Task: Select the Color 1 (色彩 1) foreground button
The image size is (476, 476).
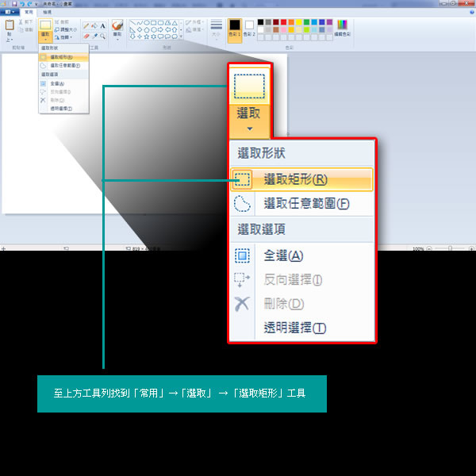Action: [x=235, y=30]
